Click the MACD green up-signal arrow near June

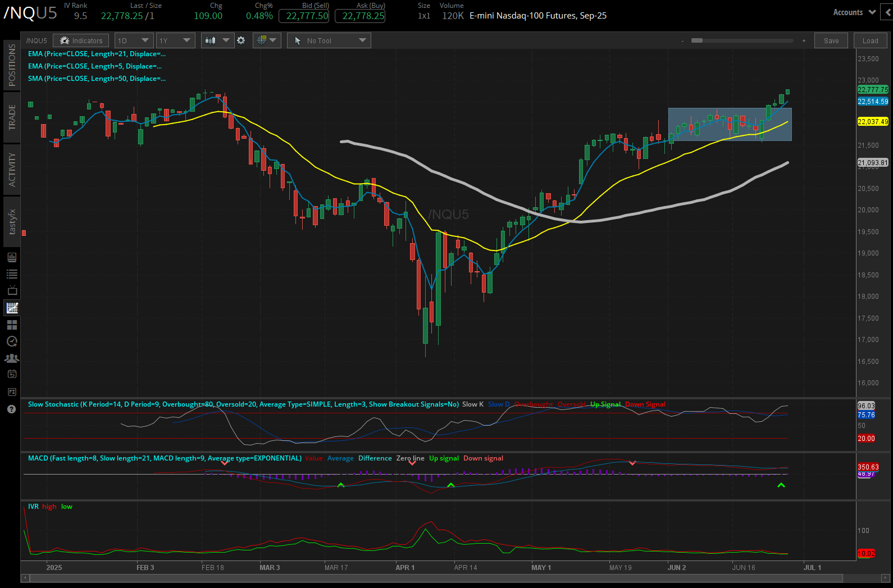coord(781,485)
